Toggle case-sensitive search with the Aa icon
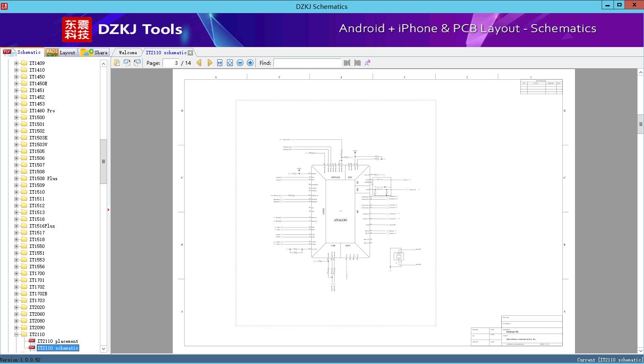The height and width of the screenshot is (364, 644). click(x=368, y=62)
